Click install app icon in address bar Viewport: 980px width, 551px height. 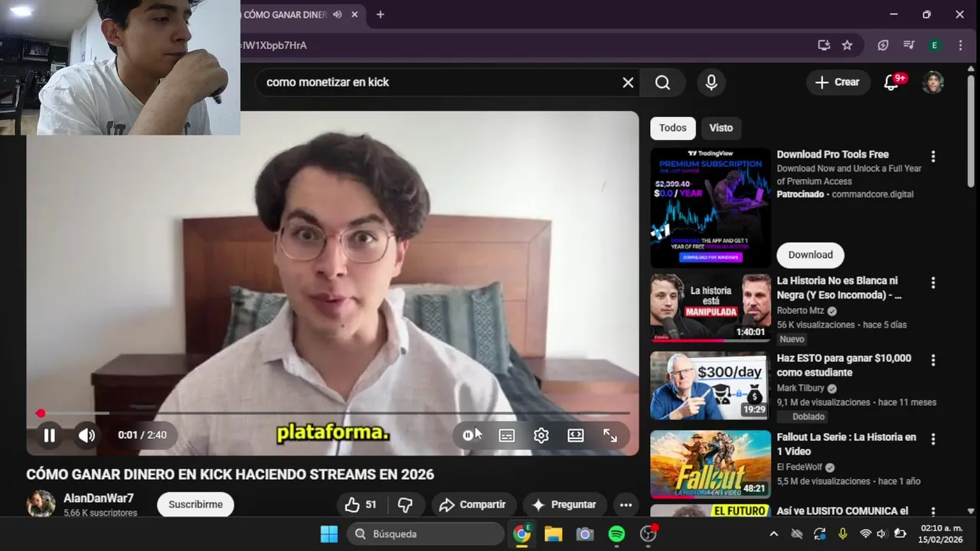pyautogui.click(x=824, y=45)
